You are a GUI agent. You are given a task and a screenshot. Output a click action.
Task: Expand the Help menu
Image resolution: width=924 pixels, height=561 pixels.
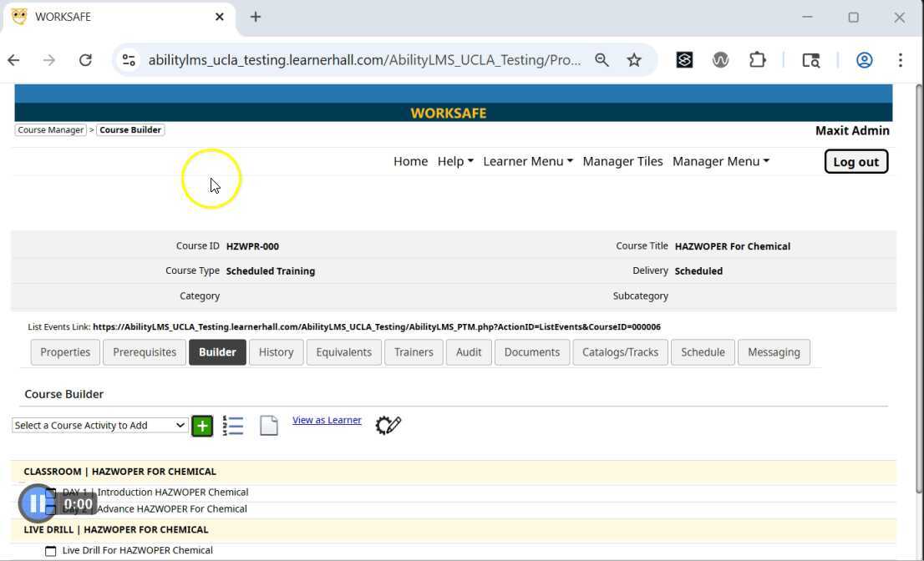455,161
